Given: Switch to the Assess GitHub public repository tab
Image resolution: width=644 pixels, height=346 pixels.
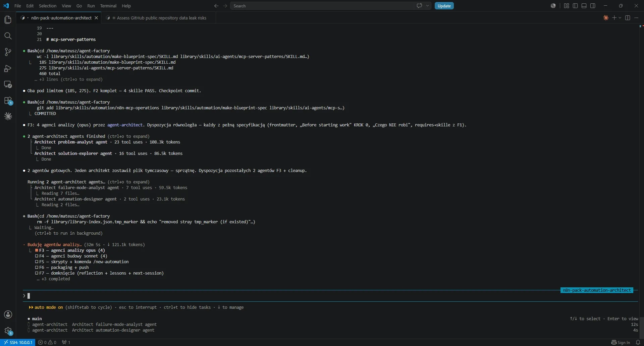Looking at the screenshot, I should [159, 18].
